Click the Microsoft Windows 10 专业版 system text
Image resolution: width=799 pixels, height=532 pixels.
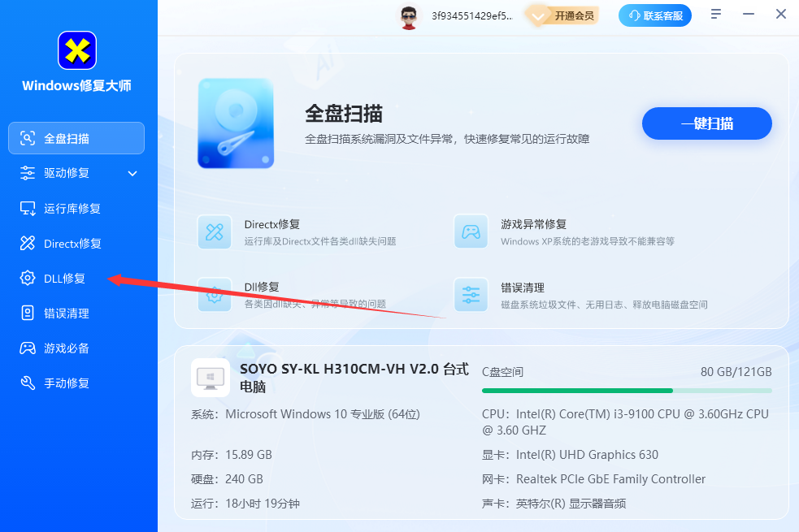323,414
